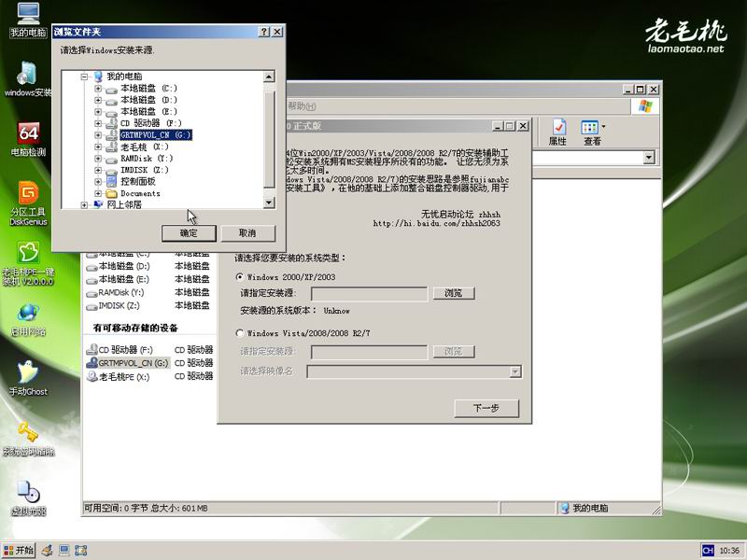Image resolution: width=747 pixels, height=560 pixels.
Task: Launch the Windows install desktop icon
Action: [27, 79]
